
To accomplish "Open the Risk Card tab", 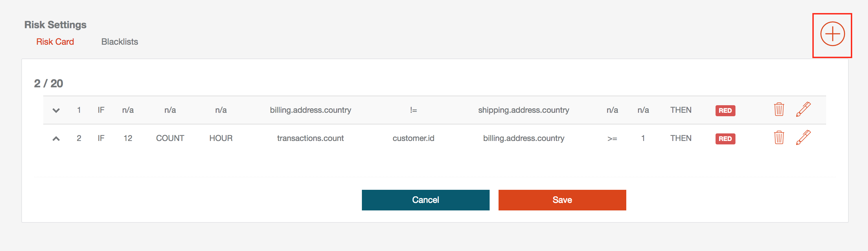I will tap(55, 42).
